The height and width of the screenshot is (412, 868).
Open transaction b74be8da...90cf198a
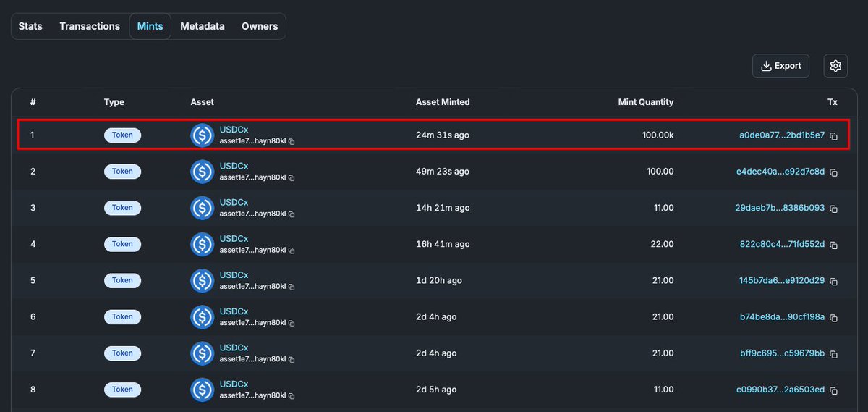click(782, 316)
